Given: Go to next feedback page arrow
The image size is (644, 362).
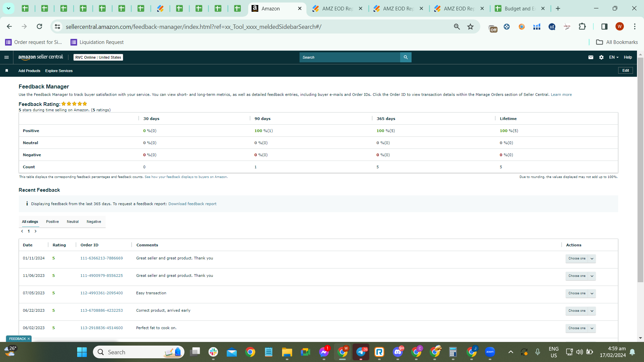Looking at the screenshot, I should pos(36,231).
